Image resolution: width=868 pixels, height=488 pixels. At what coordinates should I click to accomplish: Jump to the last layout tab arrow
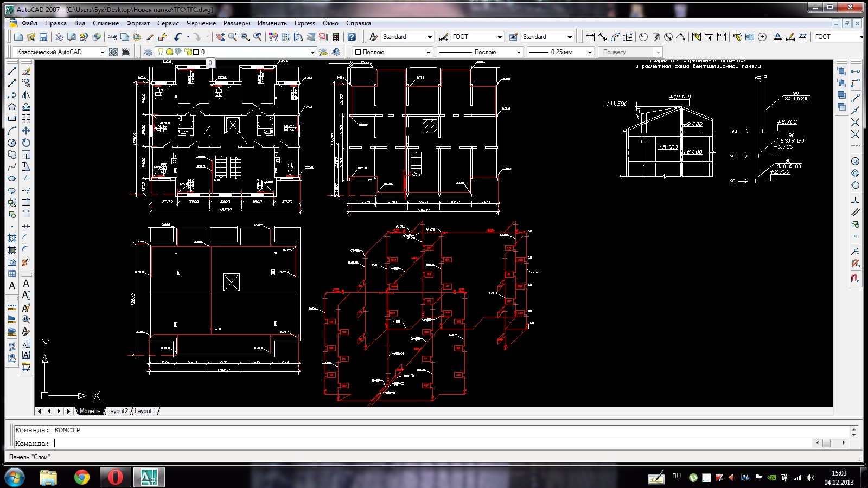[68, 411]
